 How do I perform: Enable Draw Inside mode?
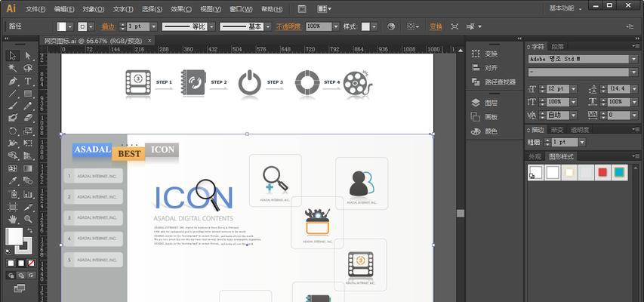pyautogui.click(x=30, y=276)
